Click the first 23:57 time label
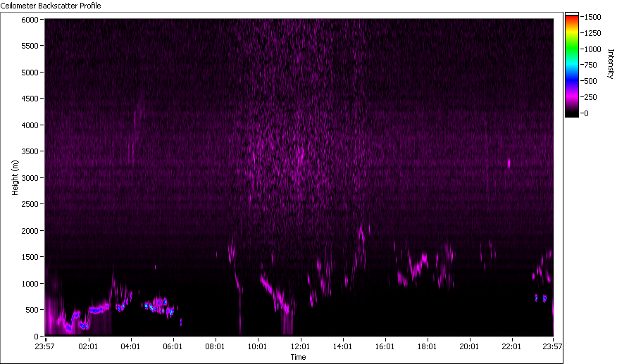This screenshot has width=617, height=364. (x=44, y=346)
